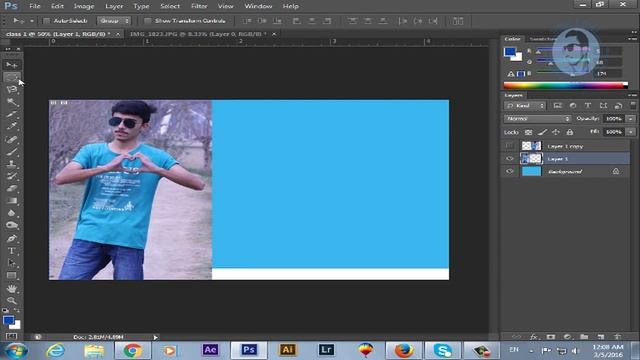Open the Filter menu

[199, 6]
